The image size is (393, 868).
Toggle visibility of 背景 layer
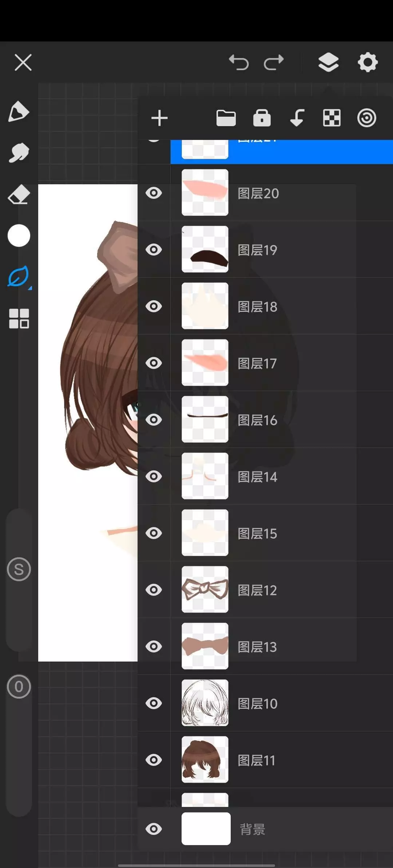(154, 829)
